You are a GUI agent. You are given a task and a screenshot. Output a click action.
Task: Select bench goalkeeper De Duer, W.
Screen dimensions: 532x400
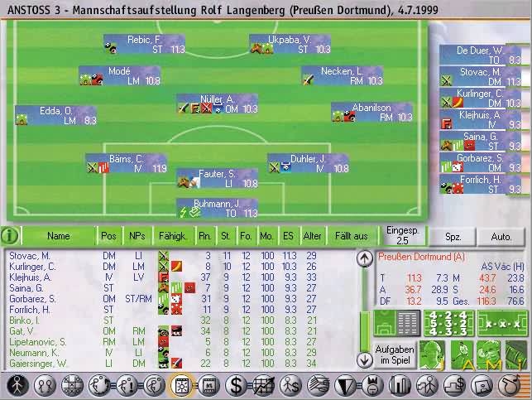pyautogui.click(x=481, y=55)
